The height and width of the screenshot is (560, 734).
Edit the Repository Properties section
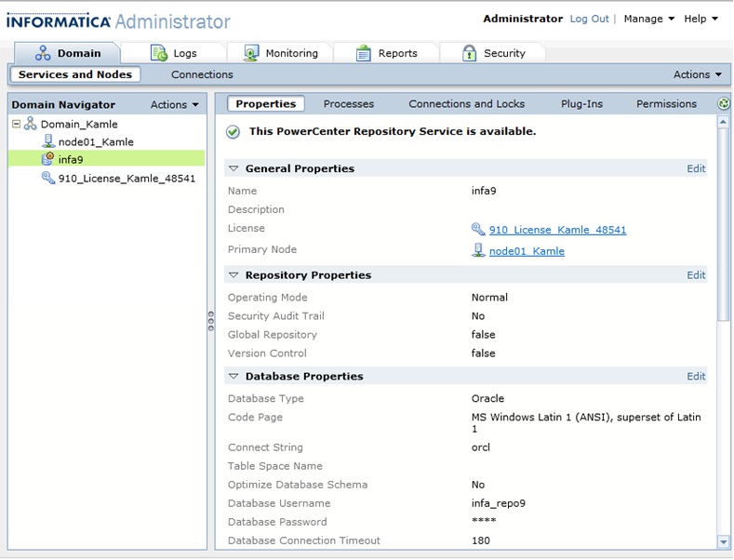(x=696, y=274)
